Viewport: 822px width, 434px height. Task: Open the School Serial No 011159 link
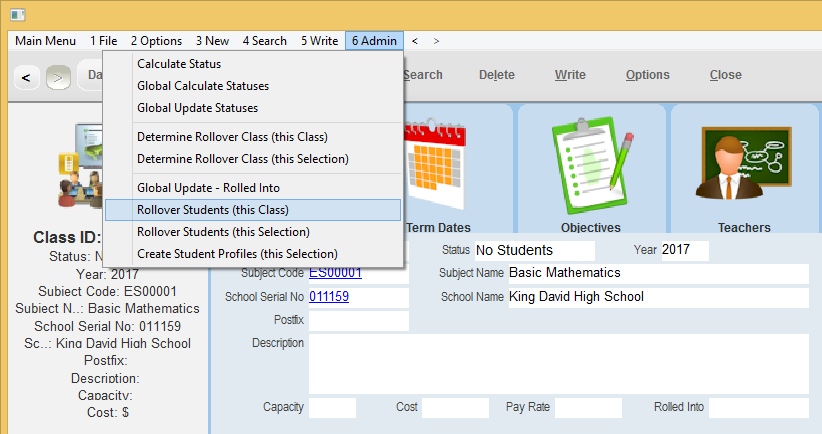[328, 297]
